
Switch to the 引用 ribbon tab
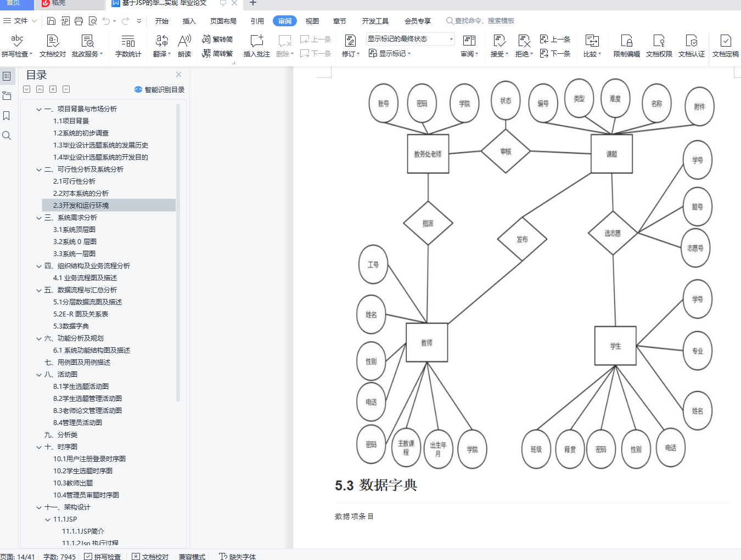(x=257, y=21)
